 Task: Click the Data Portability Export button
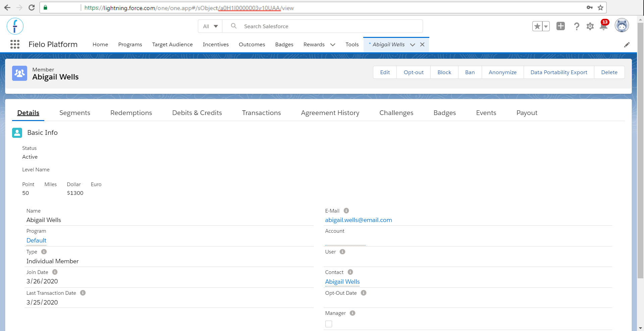pos(559,72)
